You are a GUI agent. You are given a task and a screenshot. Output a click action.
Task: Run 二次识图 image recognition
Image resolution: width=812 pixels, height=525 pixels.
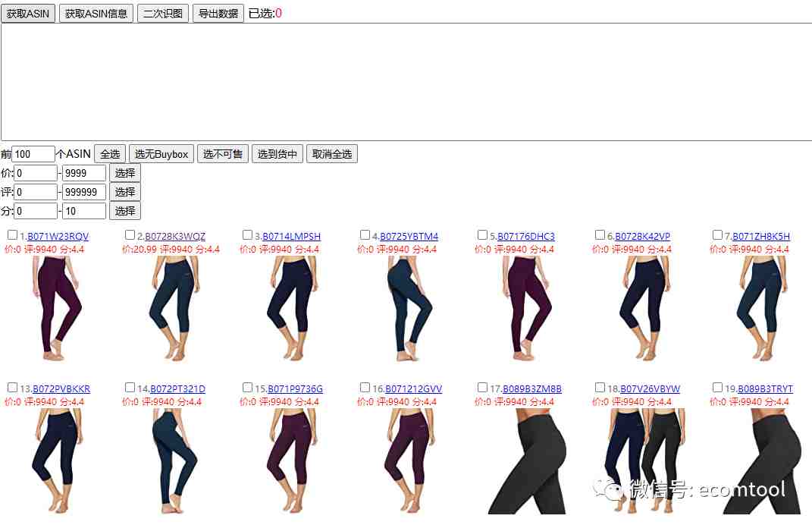tap(162, 14)
